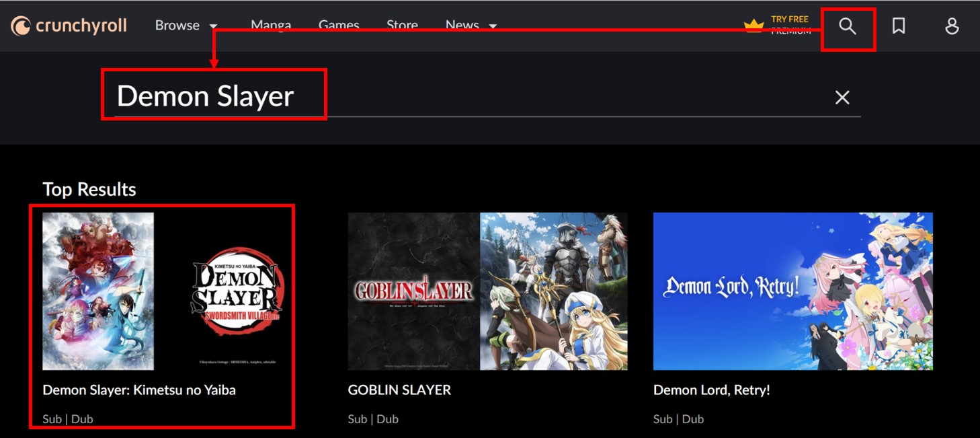The width and height of the screenshot is (980, 438).
Task: Click the Demon Slayer Swordsmith Village logo
Action: coord(237,291)
